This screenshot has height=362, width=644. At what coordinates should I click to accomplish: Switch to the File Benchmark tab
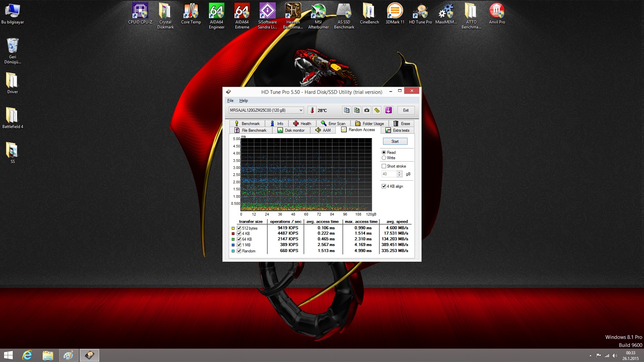point(251,130)
